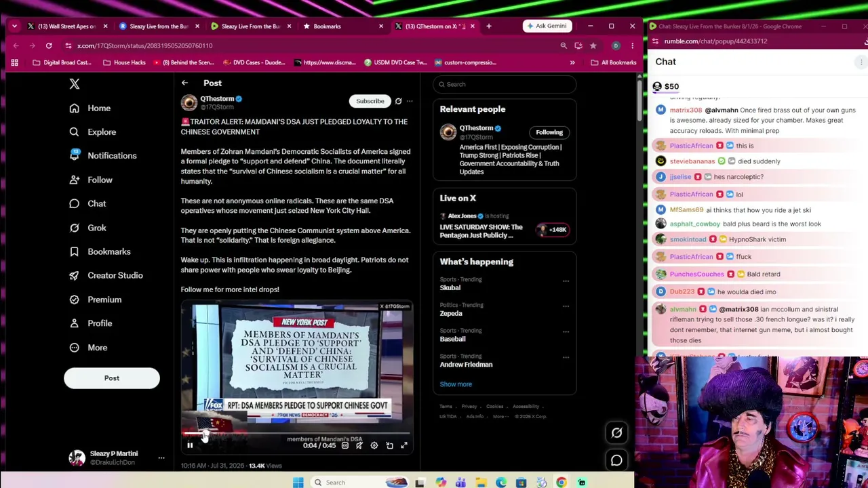Click the blue Post button
The image size is (868, 488).
pos(112,378)
